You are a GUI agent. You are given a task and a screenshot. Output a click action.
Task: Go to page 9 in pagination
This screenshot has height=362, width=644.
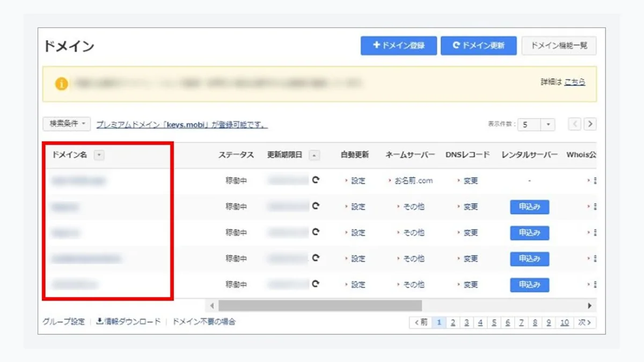tap(548, 322)
